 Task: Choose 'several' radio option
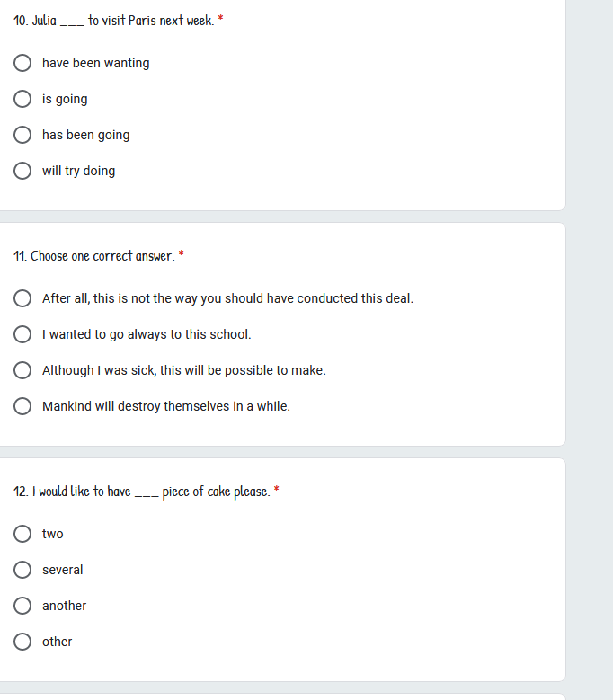[22, 570]
